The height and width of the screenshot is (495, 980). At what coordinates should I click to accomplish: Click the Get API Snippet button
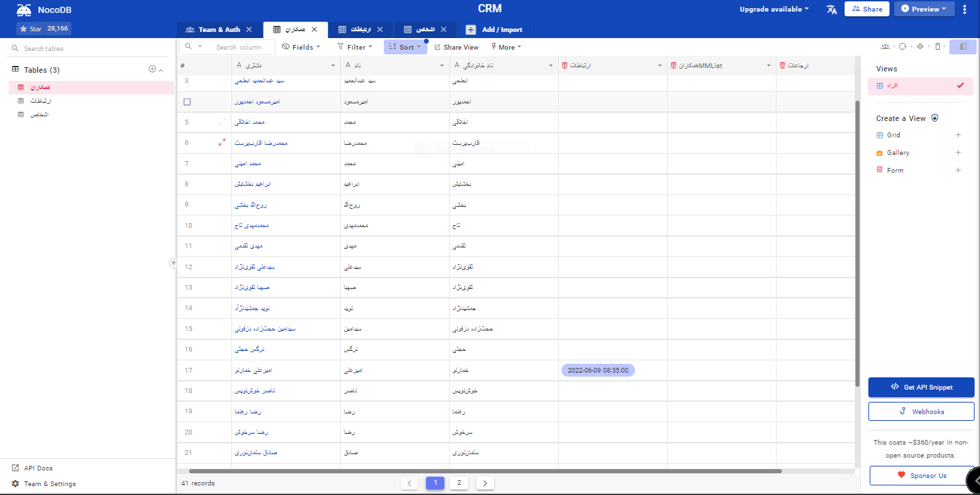[921, 387]
